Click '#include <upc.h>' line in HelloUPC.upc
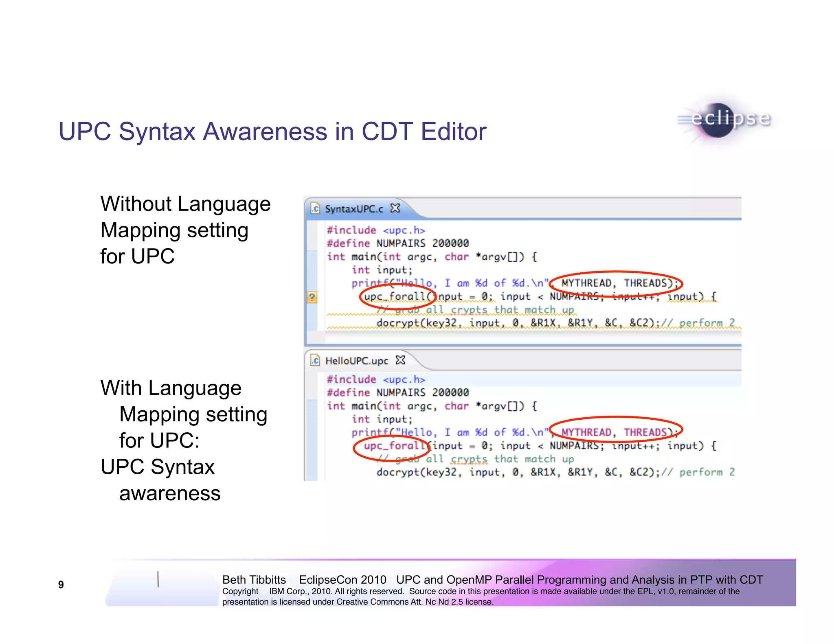 [376, 379]
